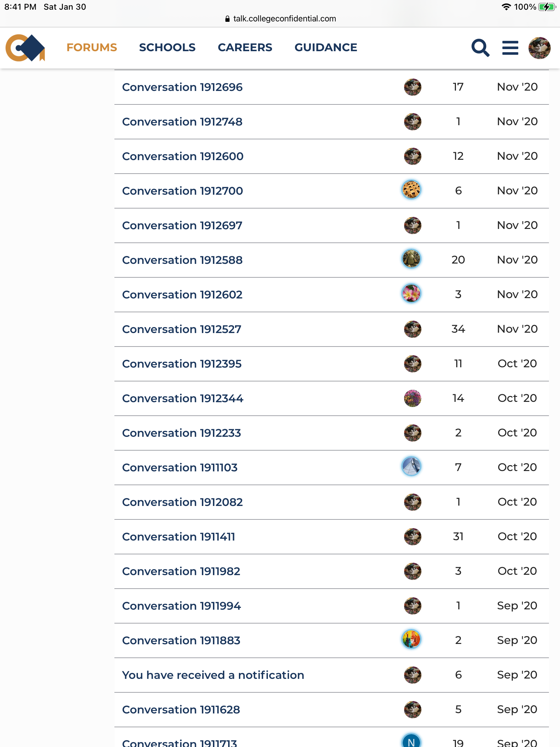Tap the browser address bar URL
Viewport: 560px width, 747px height.
click(x=284, y=19)
